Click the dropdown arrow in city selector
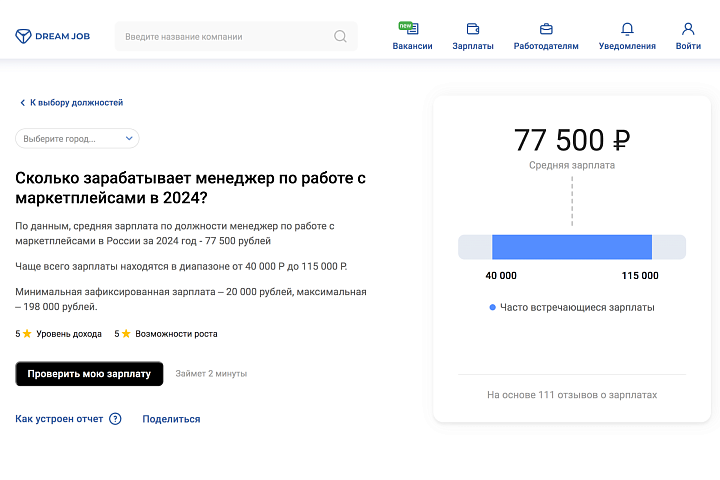 (129, 139)
